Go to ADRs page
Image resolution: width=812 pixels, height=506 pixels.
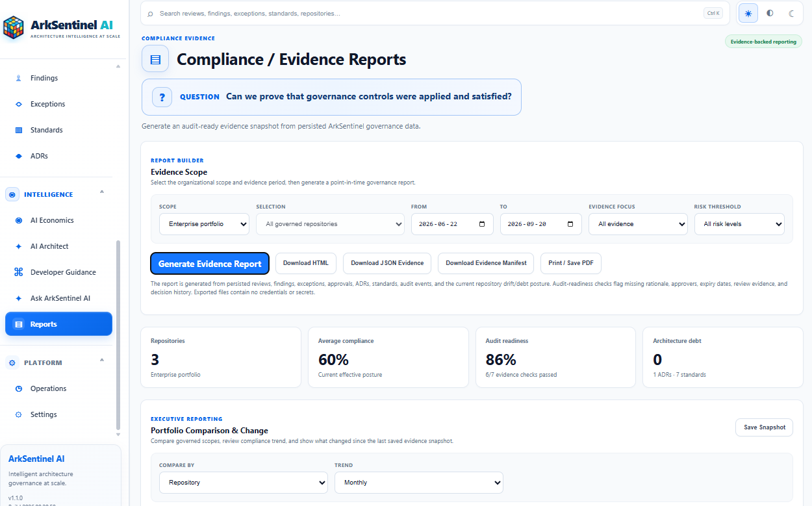point(58,156)
